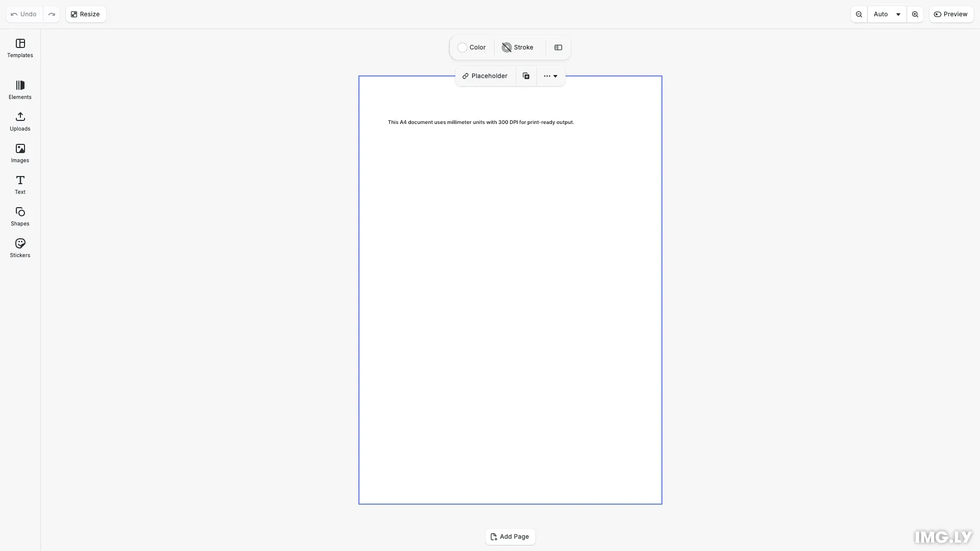Select the Uploads sidebar icon
The width and height of the screenshot is (980, 551).
19,121
